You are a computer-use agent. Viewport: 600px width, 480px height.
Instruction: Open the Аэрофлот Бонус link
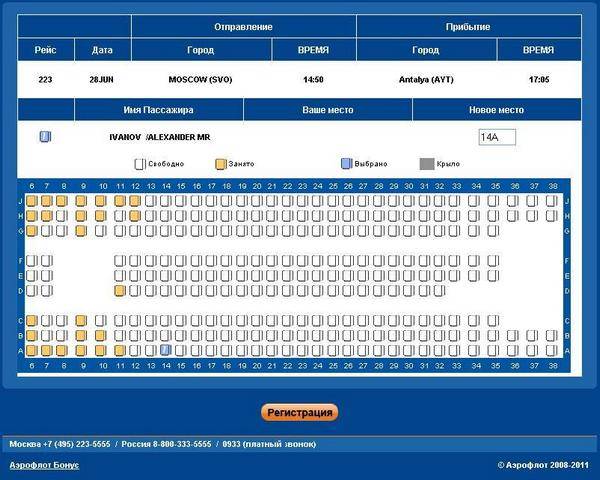pyautogui.click(x=44, y=465)
